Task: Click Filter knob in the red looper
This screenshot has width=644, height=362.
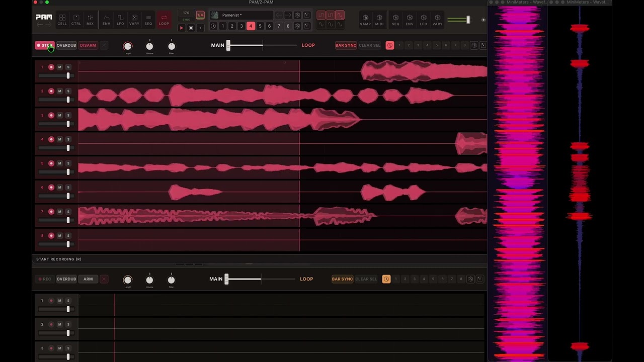Action: tap(172, 46)
